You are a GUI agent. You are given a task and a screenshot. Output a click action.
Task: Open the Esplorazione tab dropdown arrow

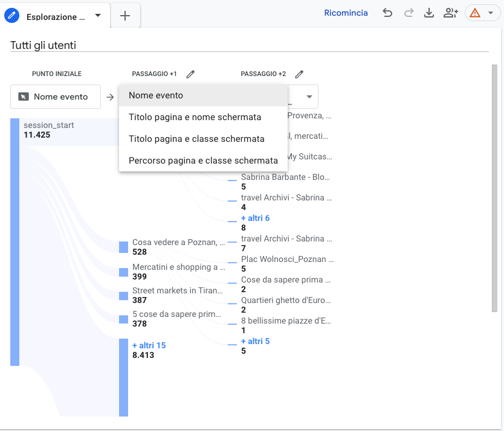click(x=98, y=16)
